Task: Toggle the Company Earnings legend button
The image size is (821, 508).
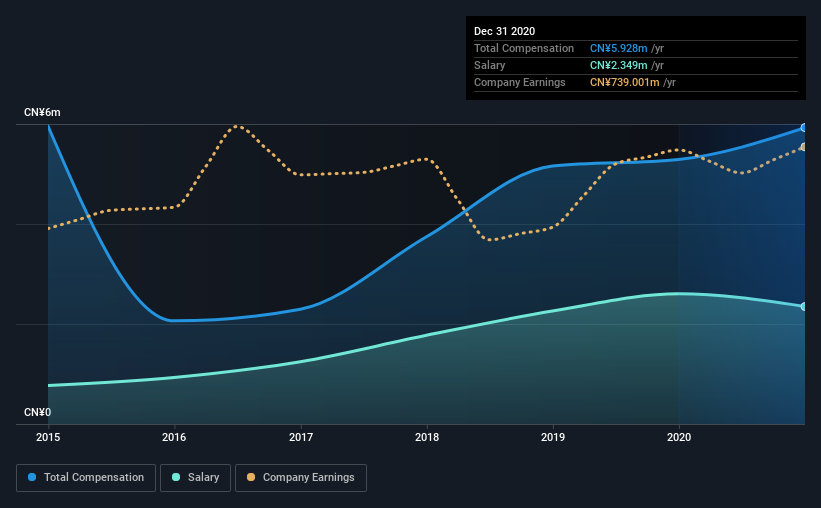Action: pyautogui.click(x=301, y=478)
